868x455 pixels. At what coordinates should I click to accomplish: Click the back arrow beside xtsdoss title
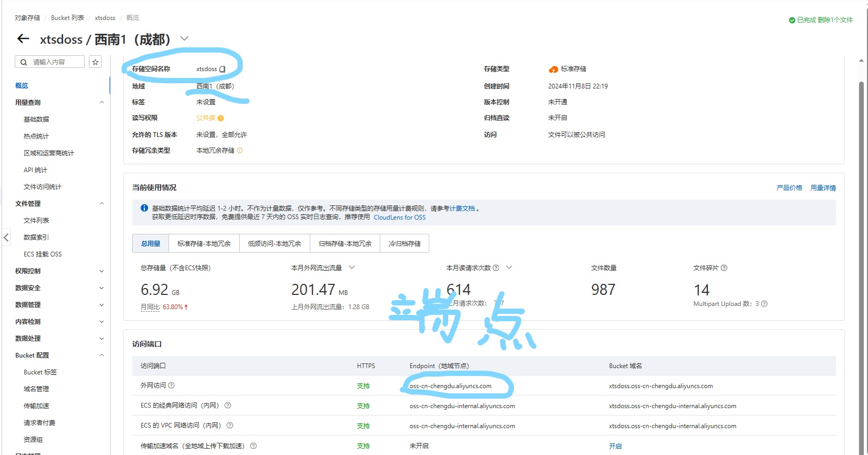[x=23, y=38]
